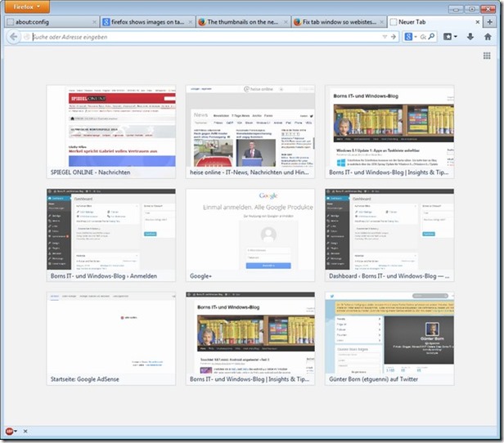Switch to the 'firefox shows images on ta...' tab

pyautogui.click(x=145, y=22)
